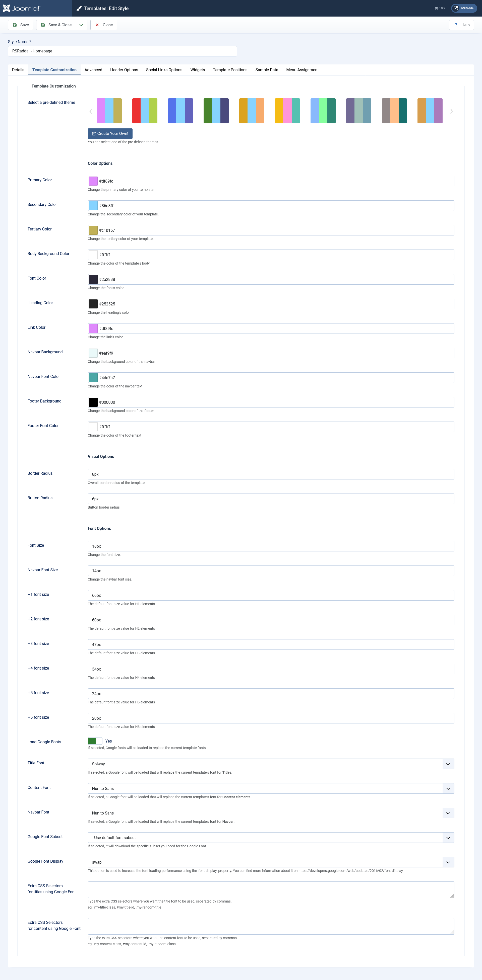The image size is (482, 980).
Task: Click the Joomla version 6.0.2 indicator
Action: [x=440, y=8]
